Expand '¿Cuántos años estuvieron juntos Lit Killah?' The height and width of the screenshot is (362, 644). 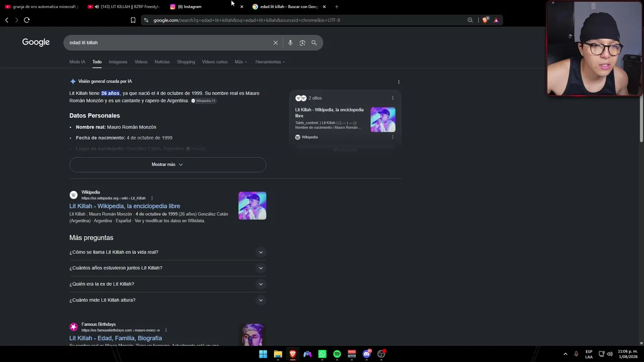(x=168, y=268)
